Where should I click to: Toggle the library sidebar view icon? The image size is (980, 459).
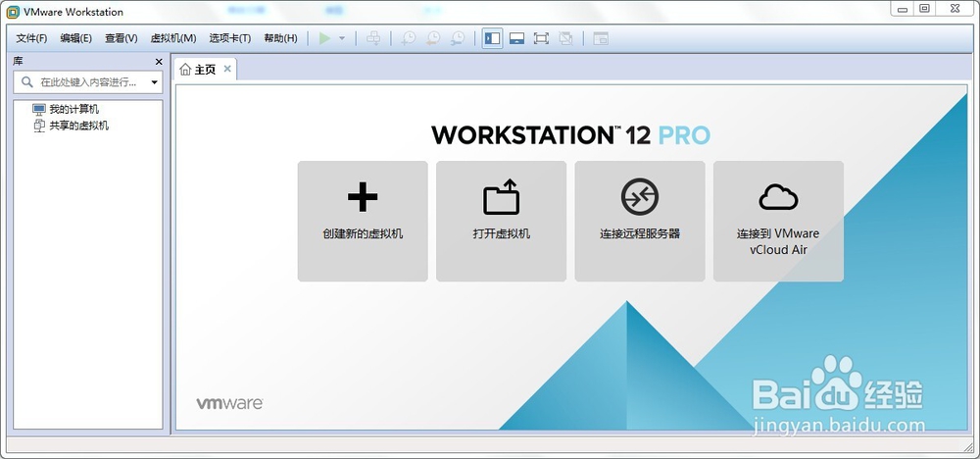pos(493,39)
